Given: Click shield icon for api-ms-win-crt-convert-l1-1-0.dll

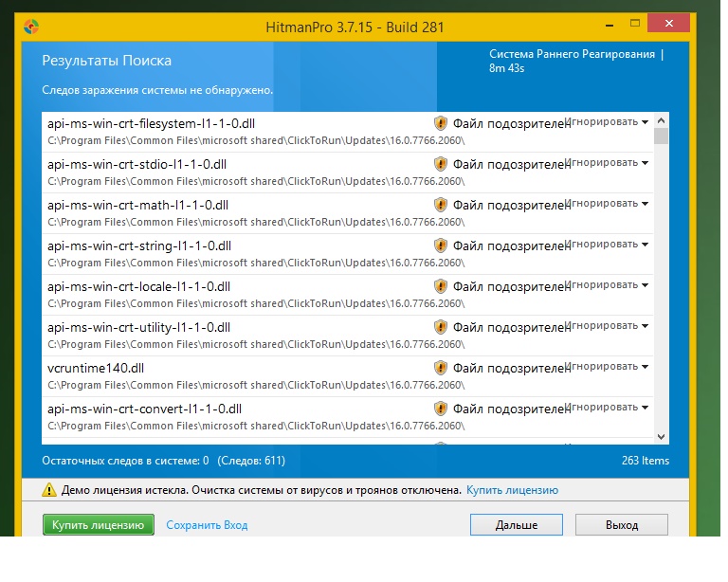Looking at the screenshot, I should pos(440,409).
